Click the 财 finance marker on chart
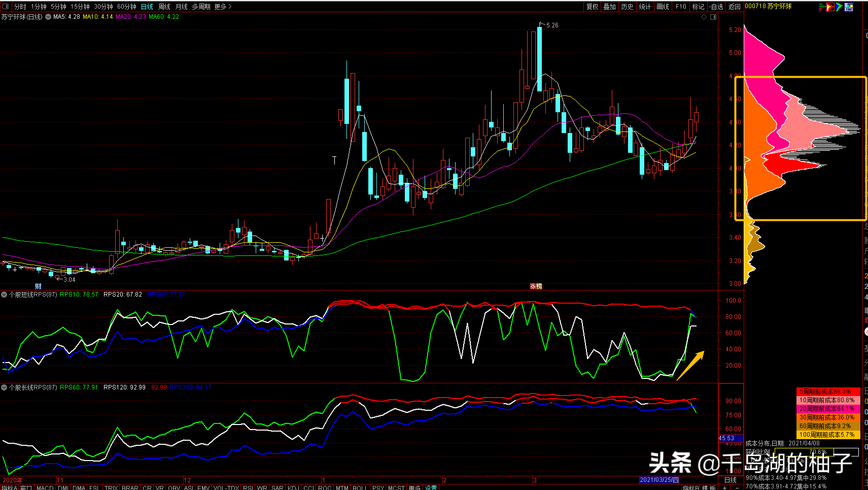 point(38,286)
